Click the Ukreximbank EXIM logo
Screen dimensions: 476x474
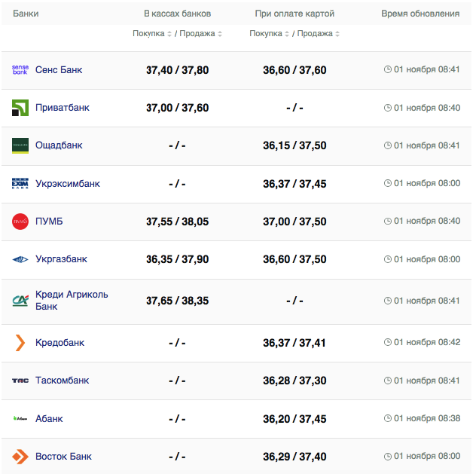click(20, 184)
